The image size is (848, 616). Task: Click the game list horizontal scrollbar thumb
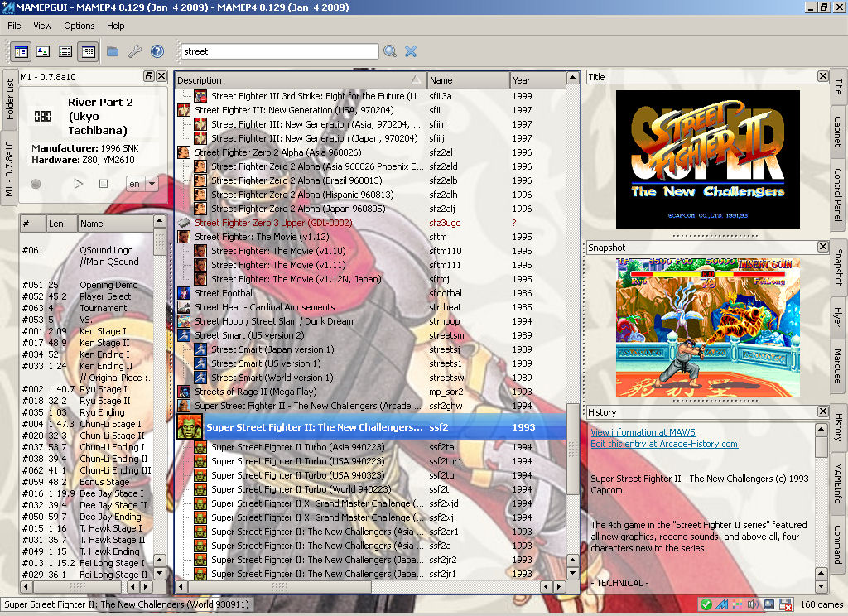tap(280, 586)
